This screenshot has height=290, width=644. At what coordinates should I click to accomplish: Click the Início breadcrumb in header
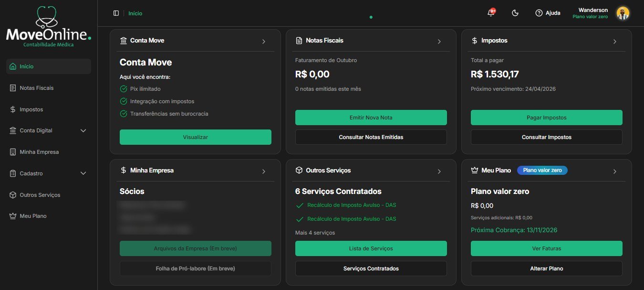[135, 13]
